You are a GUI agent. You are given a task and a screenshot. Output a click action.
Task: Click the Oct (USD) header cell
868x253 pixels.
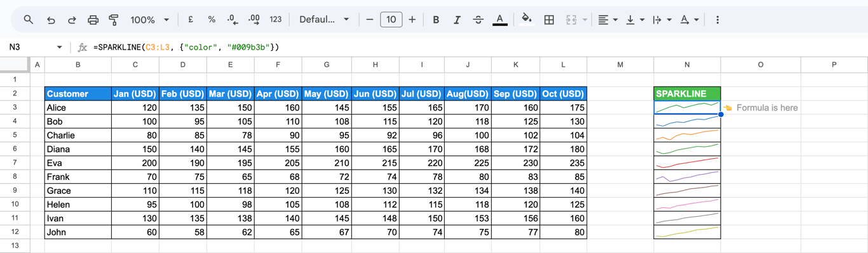click(x=564, y=93)
